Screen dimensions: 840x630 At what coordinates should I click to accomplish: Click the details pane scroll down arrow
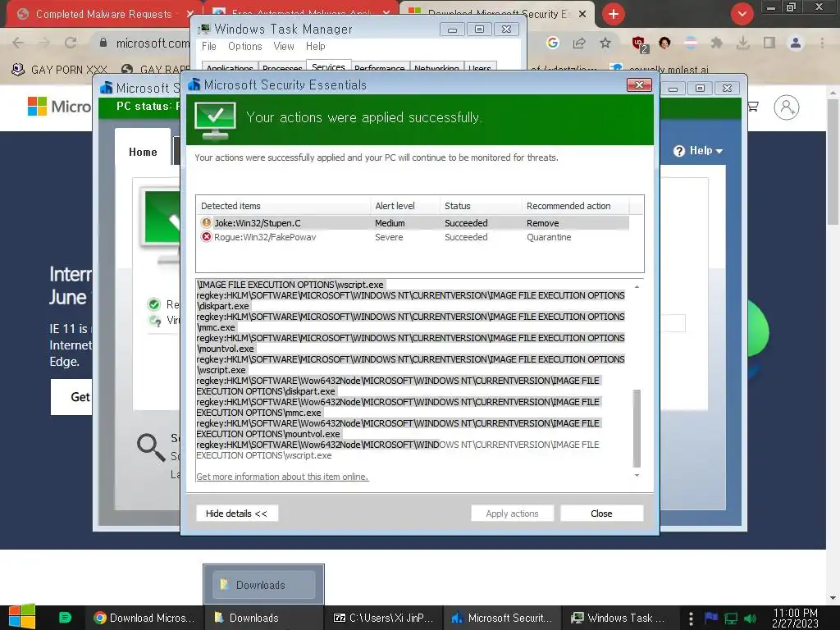[x=637, y=475]
